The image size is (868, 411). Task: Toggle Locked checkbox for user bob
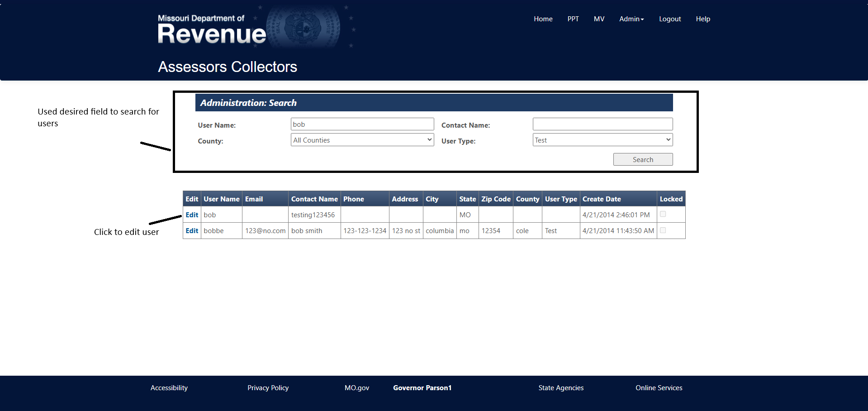click(x=663, y=214)
